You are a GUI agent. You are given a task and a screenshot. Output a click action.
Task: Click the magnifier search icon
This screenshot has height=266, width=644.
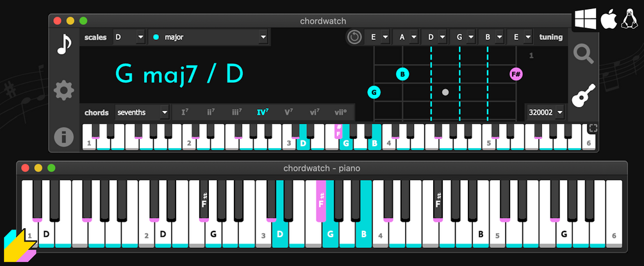click(584, 54)
